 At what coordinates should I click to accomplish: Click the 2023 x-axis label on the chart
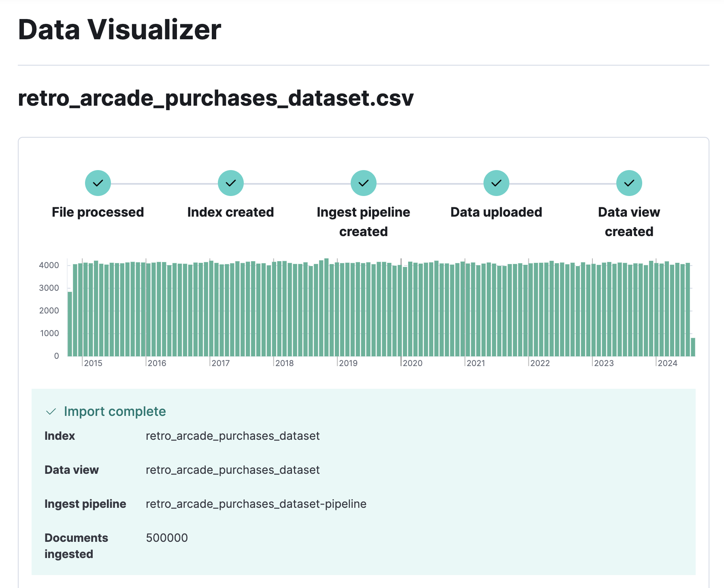pyautogui.click(x=604, y=363)
